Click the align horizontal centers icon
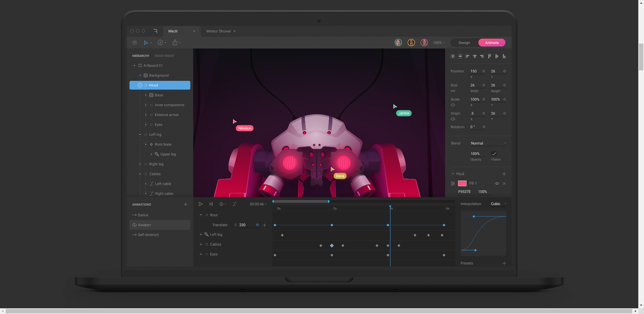Screen dimensions: 644x314 pyautogui.click(x=475, y=56)
